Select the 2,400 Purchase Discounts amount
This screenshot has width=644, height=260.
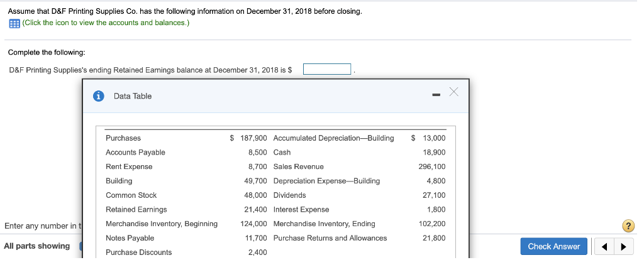(257, 252)
